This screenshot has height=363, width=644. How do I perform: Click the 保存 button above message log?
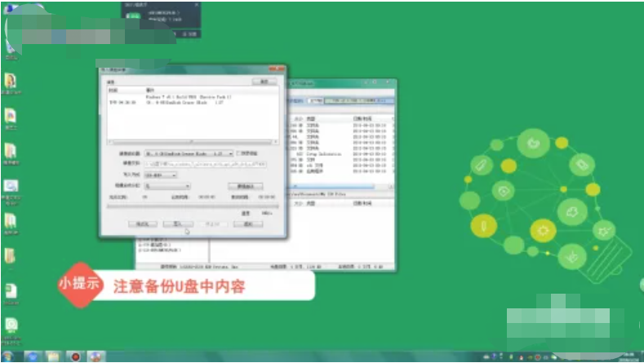click(x=264, y=82)
